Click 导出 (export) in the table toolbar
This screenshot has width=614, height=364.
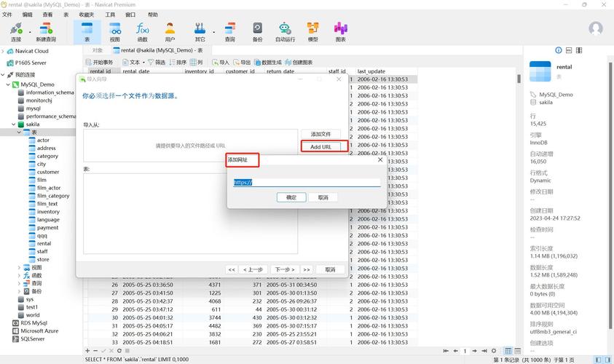click(242, 62)
